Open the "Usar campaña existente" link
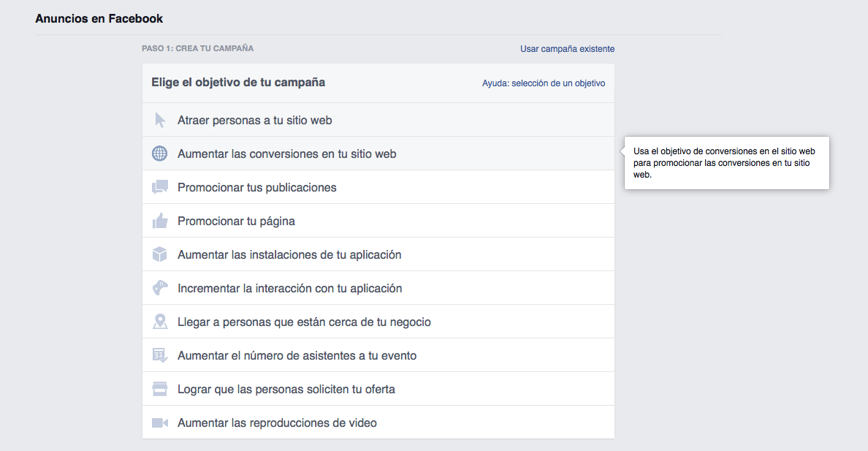 pyautogui.click(x=567, y=49)
